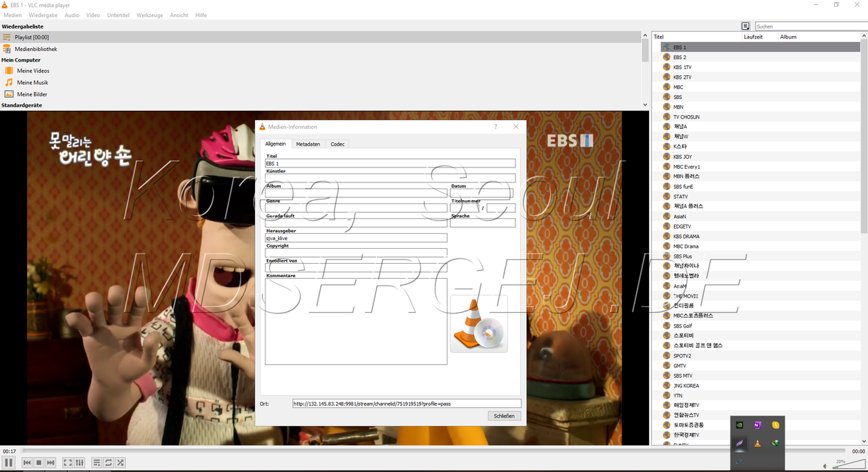Toggle loop repeat mode
Image resolution: width=868 pixels, height=472 pixels.
click(108, 463)
